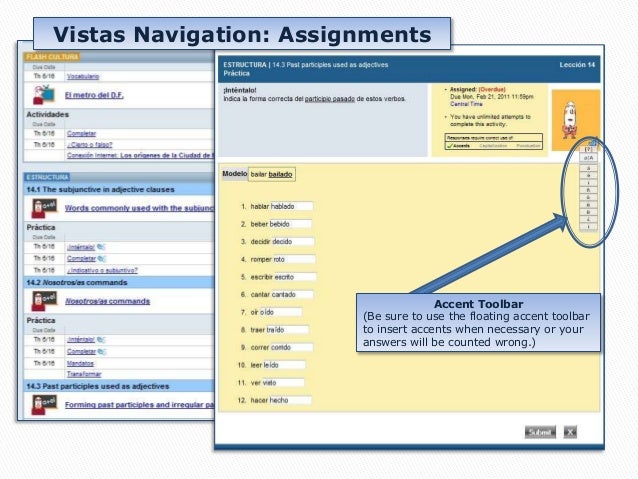Insert ú from the accent toolbar
638x479 pixels.
pos(588,205)
